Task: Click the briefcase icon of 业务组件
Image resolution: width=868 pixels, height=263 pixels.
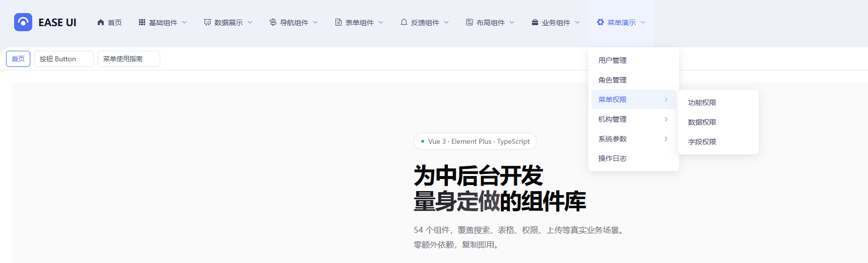Action: click(x=535, y=22)
